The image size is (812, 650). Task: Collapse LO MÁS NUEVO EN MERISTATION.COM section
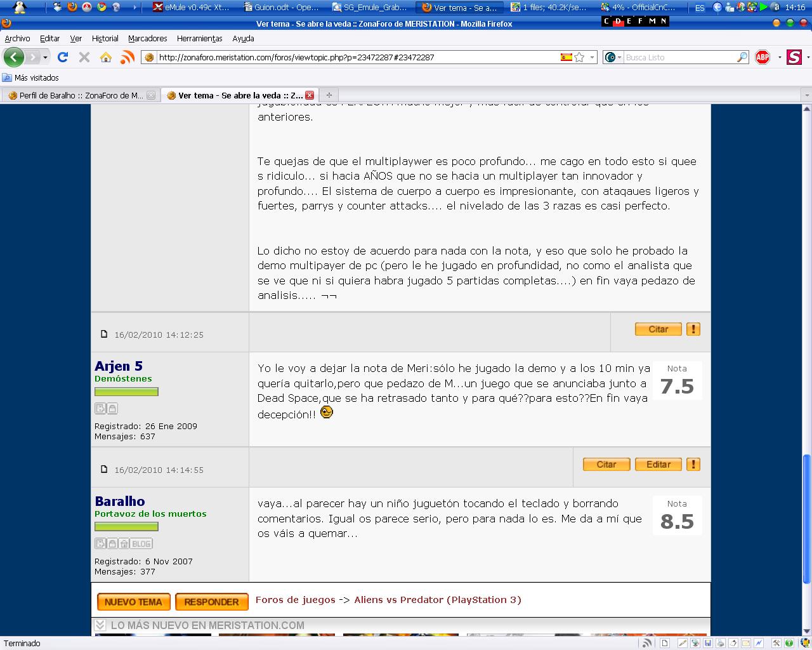coord(100,625)
